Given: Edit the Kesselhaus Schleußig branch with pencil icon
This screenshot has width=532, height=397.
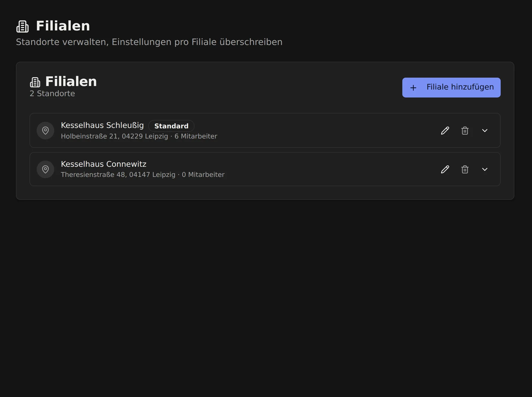Looking at the screenshot, I should coord(445,130).
